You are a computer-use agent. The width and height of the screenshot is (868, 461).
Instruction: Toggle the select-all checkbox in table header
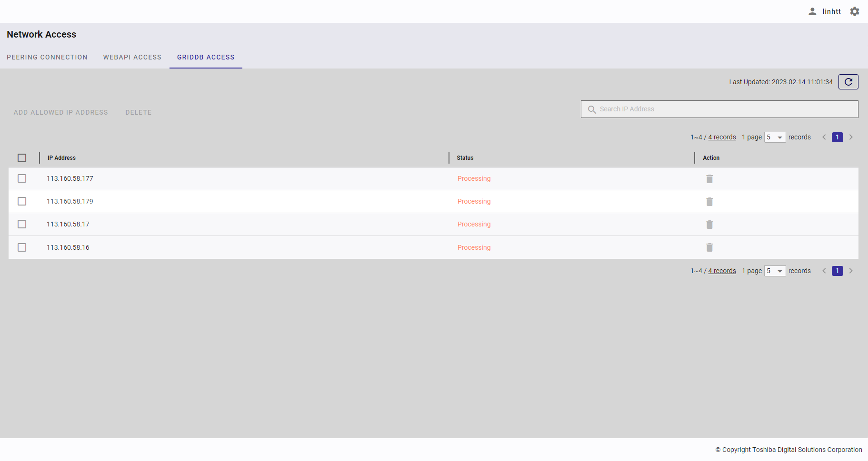[x=22, y=158]
